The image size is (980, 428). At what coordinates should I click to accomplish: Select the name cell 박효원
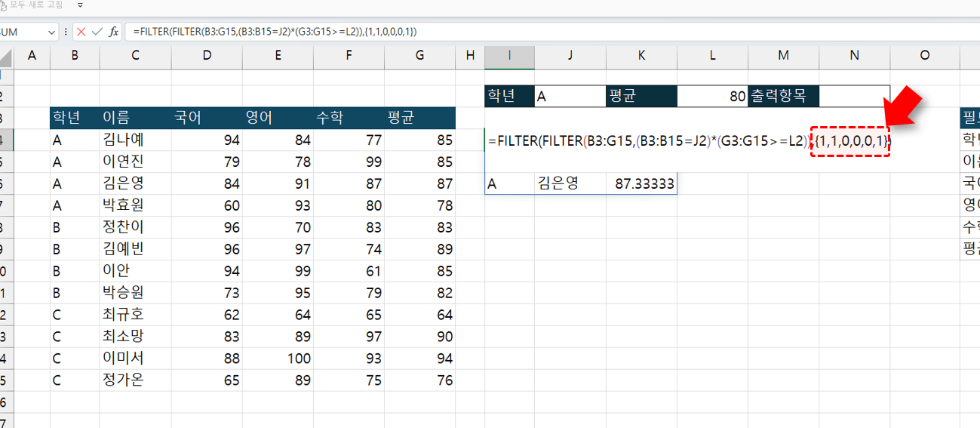[135, 205]
